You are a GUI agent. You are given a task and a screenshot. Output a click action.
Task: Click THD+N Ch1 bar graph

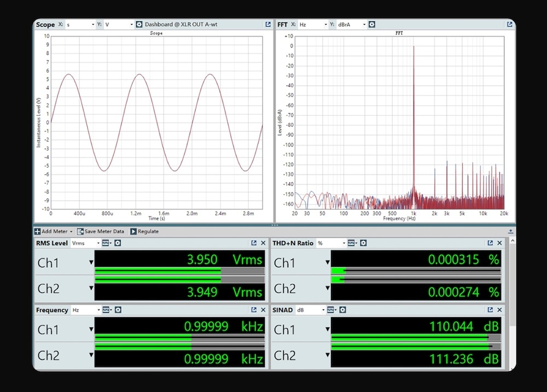416,271
